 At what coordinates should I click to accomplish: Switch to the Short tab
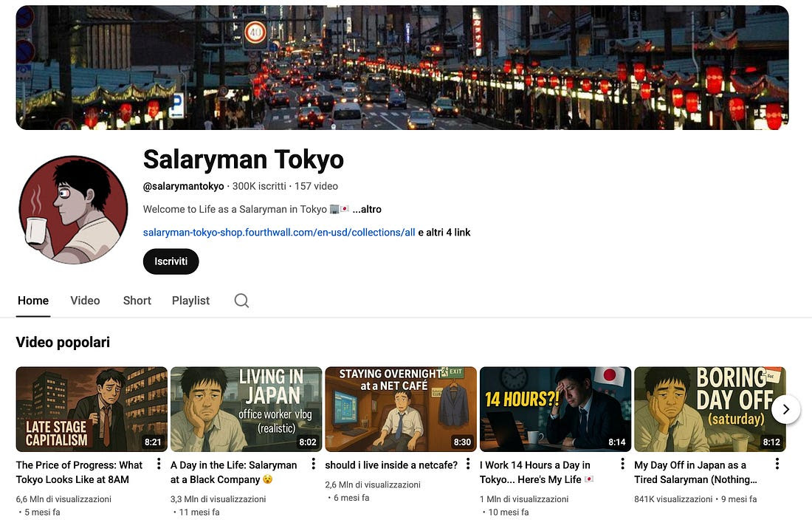click(x=137, y=301)
